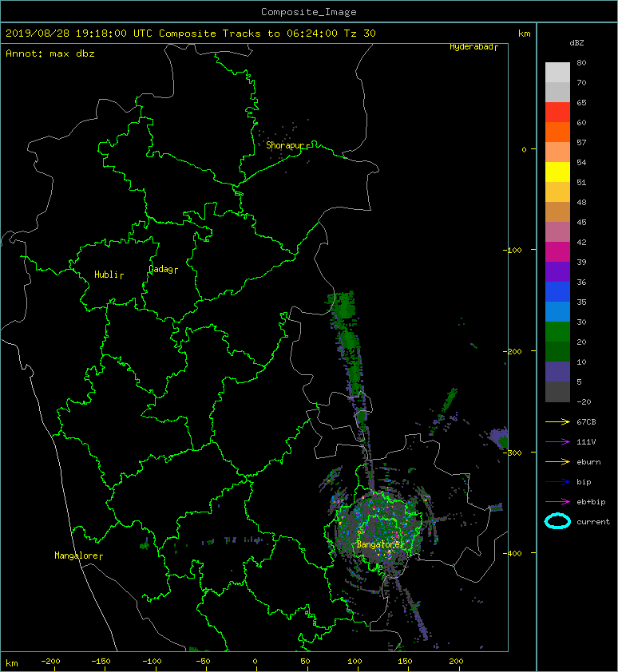Viewport: 618px width, 672px height.
Task: Pick the light blue swatch between 35 and 30
Action: pyautogui.click(x=557, y=311)
